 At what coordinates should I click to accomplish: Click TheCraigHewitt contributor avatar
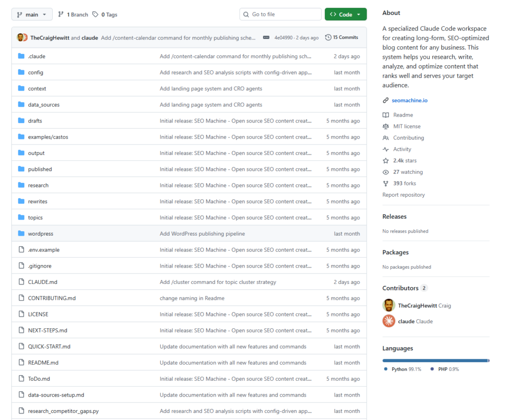click(x=389, y=305)
